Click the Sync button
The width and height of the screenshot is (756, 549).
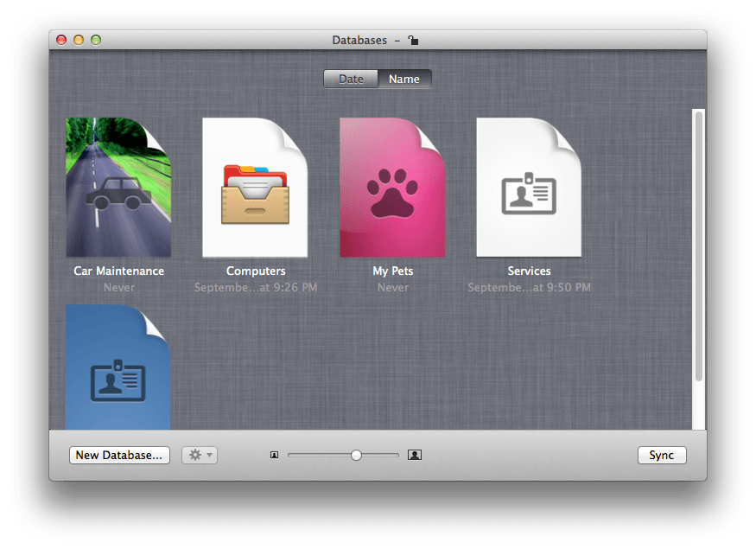(x=662, y=455)
